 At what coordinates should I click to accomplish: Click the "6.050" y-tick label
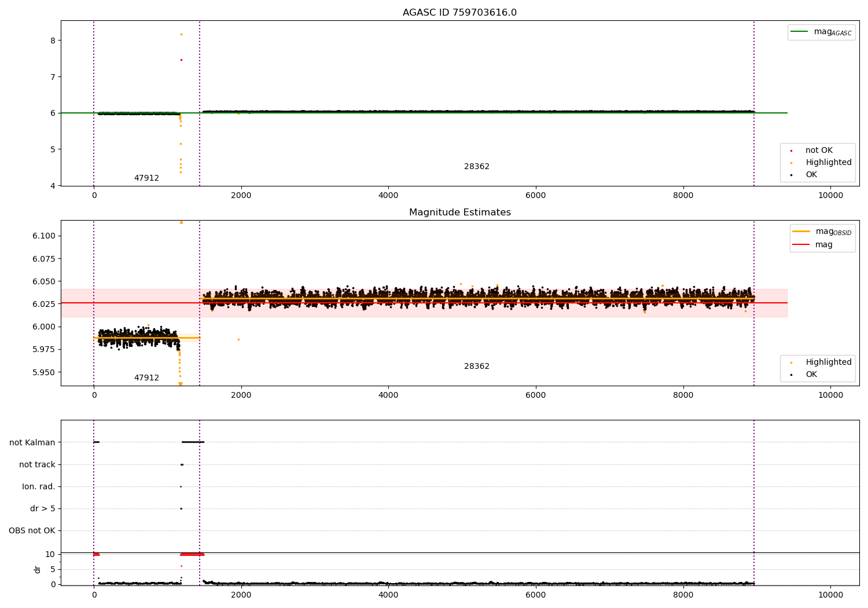[x=44, y=281]
